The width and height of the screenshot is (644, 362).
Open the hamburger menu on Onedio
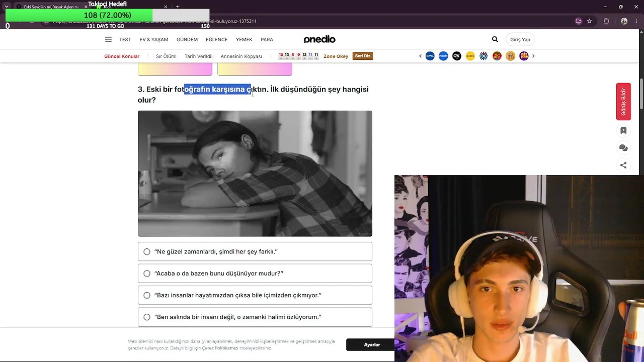pyautogui.click(x=108, y=39)
